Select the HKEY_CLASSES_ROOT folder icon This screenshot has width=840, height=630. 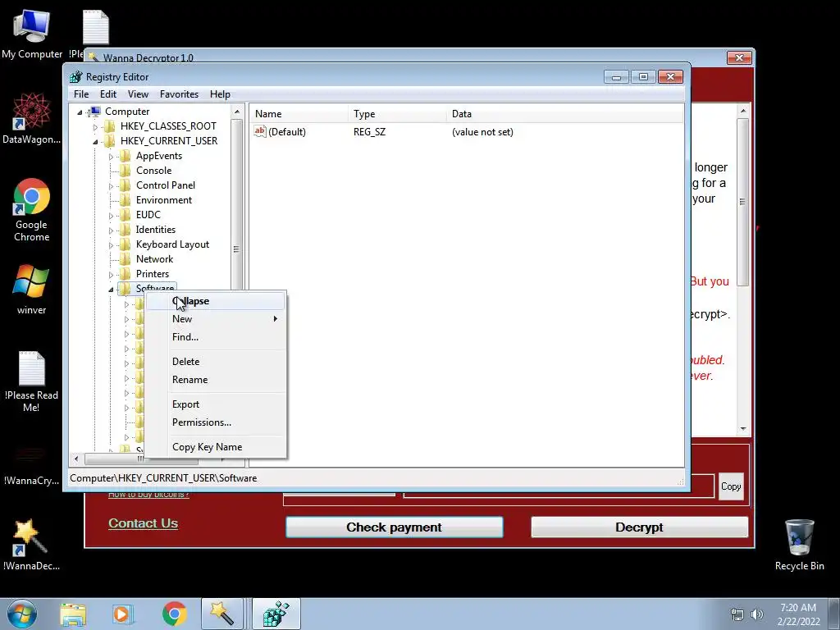pyautogui.click(x=110, y=126)
